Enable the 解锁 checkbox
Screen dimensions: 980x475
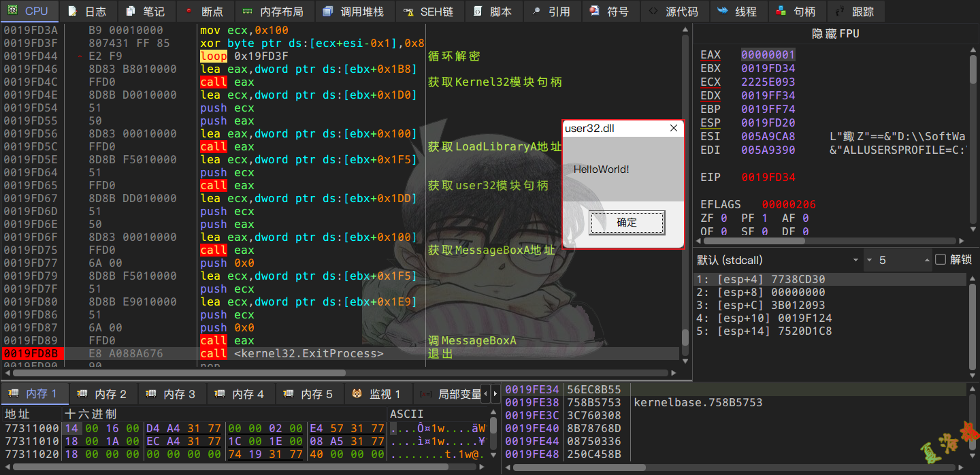[941, 260]
